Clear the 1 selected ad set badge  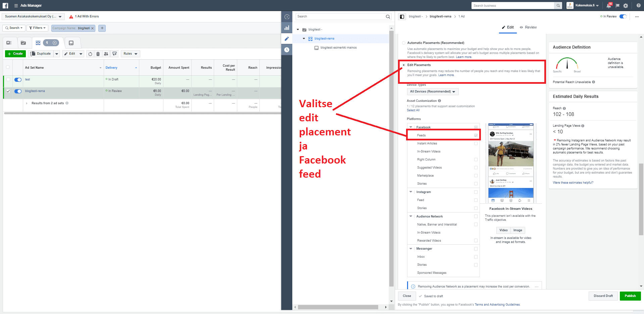[55, 43]
